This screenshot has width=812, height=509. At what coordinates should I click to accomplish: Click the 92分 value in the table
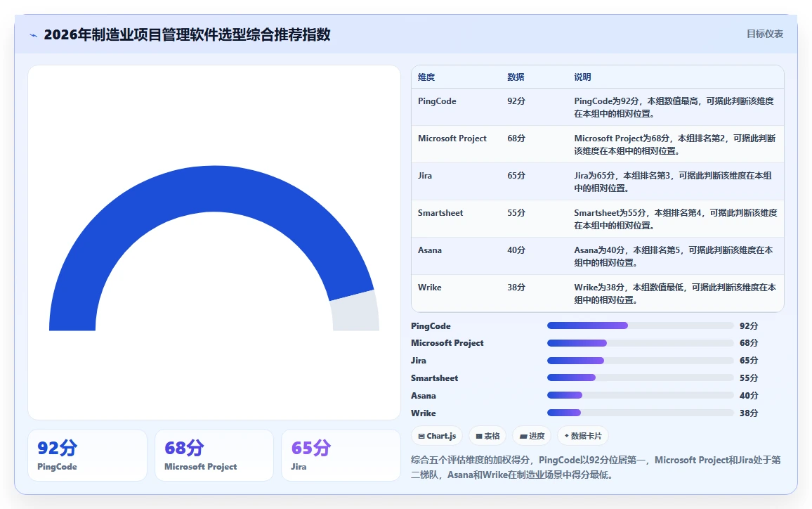[x=516, y=101]
